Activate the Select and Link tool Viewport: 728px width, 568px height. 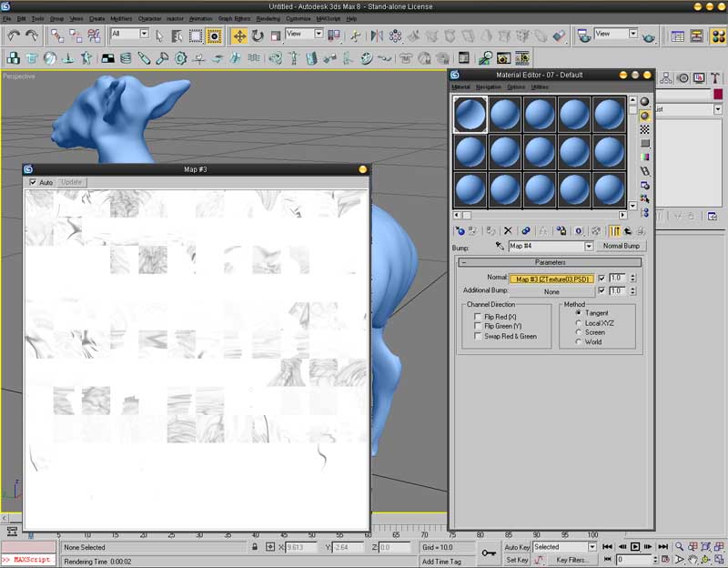click(57, 35)
